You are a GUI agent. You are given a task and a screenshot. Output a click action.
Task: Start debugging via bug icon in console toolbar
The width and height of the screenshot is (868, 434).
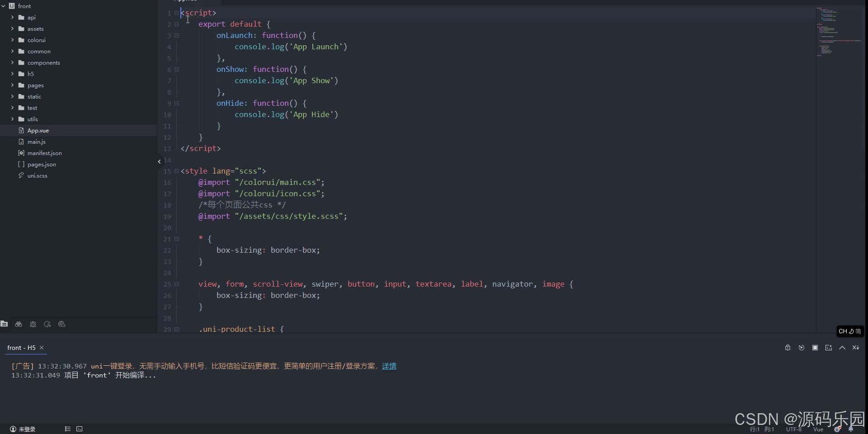click(x=788, y=348)
